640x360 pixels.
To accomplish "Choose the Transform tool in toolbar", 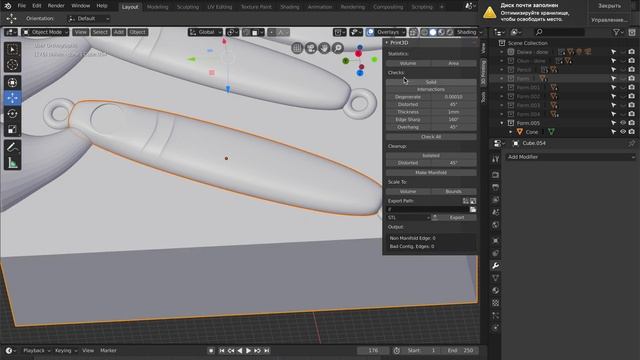I will point(12,82).
